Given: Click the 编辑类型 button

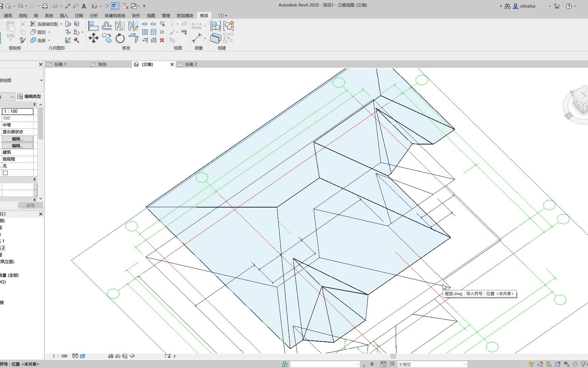Looking at the screenshot, I should 29,96.
